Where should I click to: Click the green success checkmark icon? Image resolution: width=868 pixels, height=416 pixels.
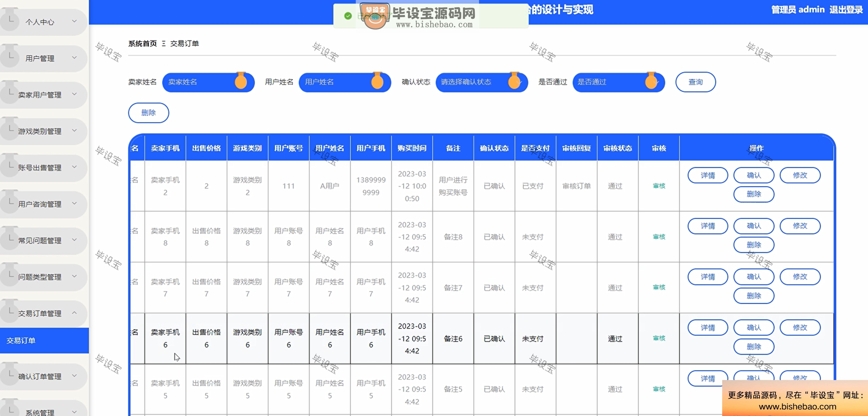348,16
